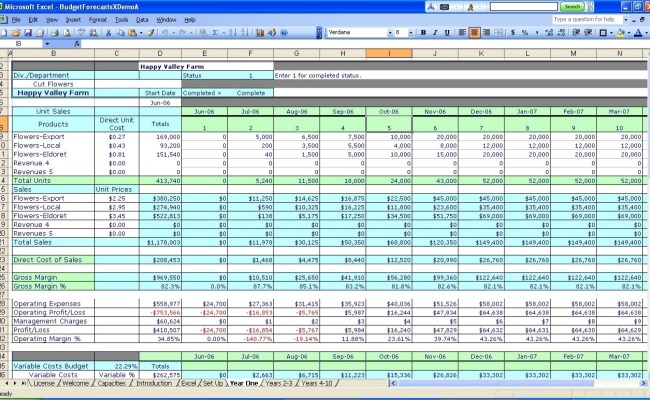Open the font size dropdown
The image size is (650, 400).
(411, 33)
